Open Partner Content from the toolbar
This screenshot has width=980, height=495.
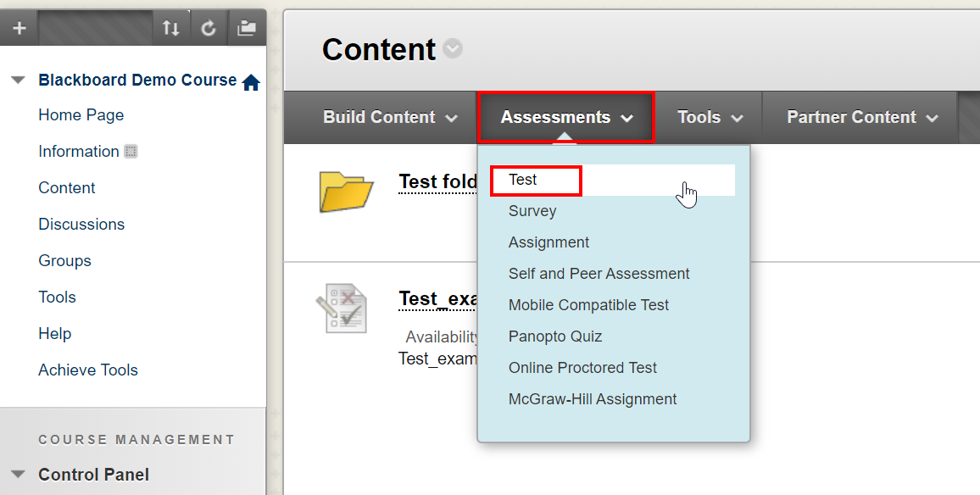[x=859, y=117]
